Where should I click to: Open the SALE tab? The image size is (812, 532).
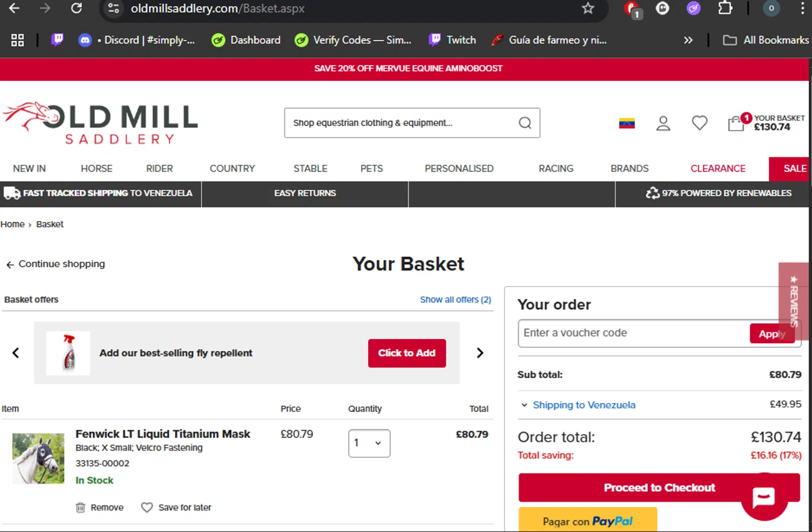(x=790, y=168)
